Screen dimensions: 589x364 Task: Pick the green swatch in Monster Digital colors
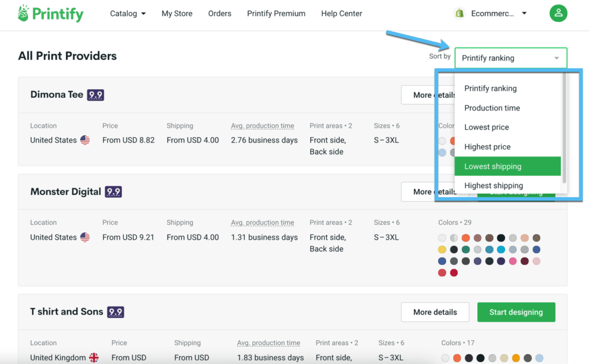point(466,250)
